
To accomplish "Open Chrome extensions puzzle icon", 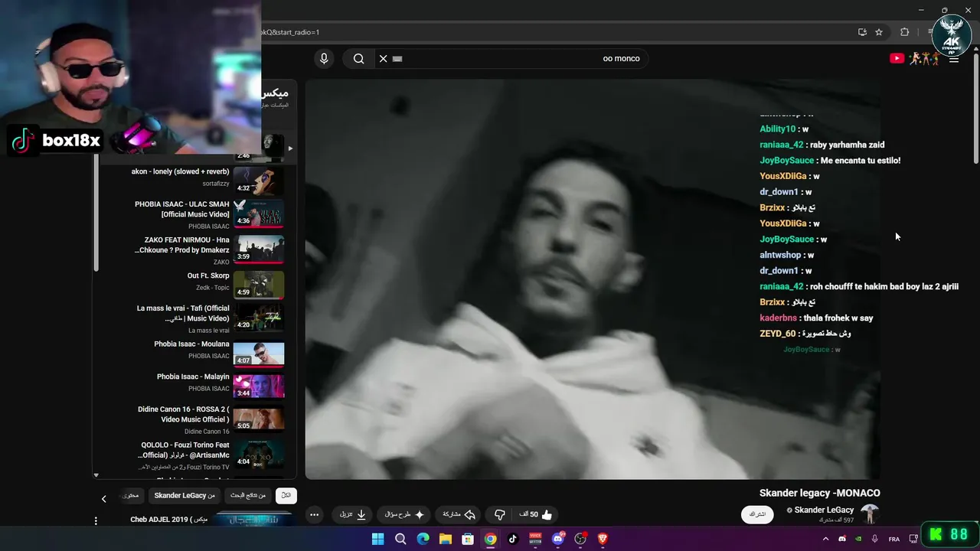I will (904, 32).
